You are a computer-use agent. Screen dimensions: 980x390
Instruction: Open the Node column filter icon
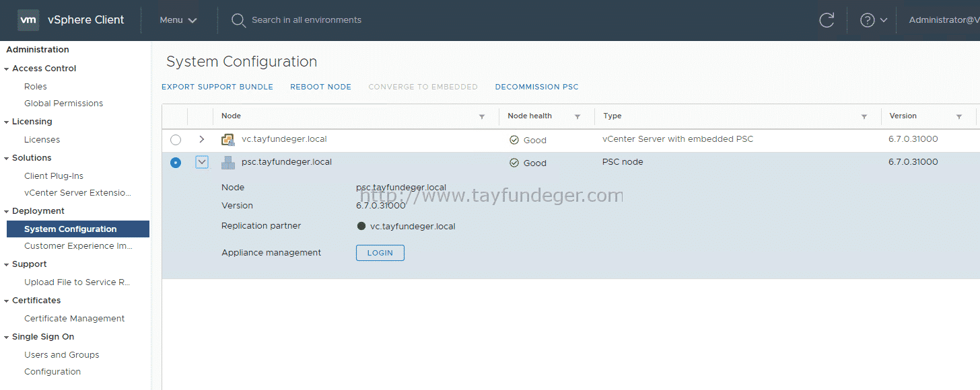[x=482, y=117]
